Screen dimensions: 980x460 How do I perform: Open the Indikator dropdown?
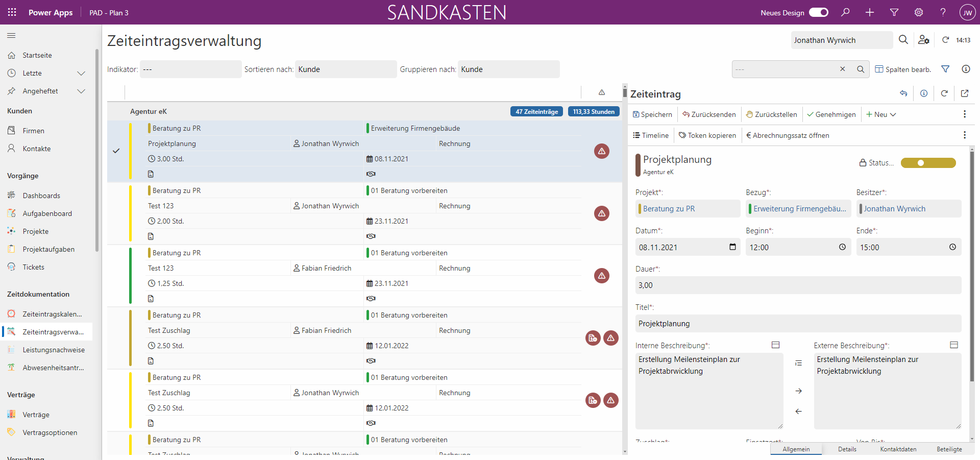tap(191, 69)
